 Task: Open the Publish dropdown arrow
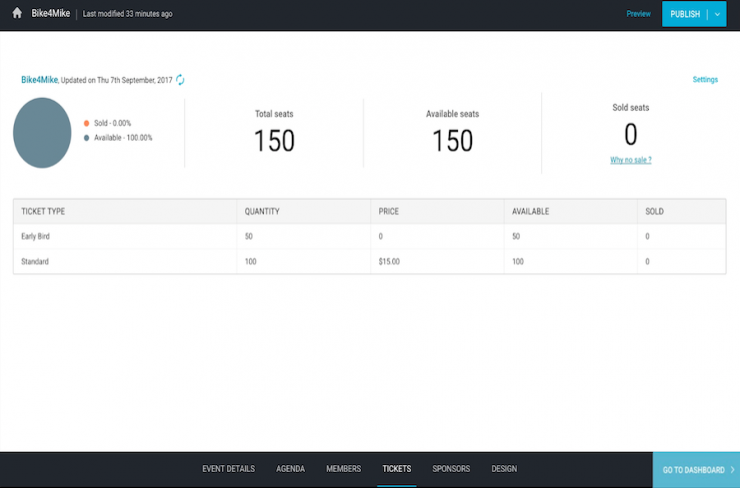click(717, 14)
